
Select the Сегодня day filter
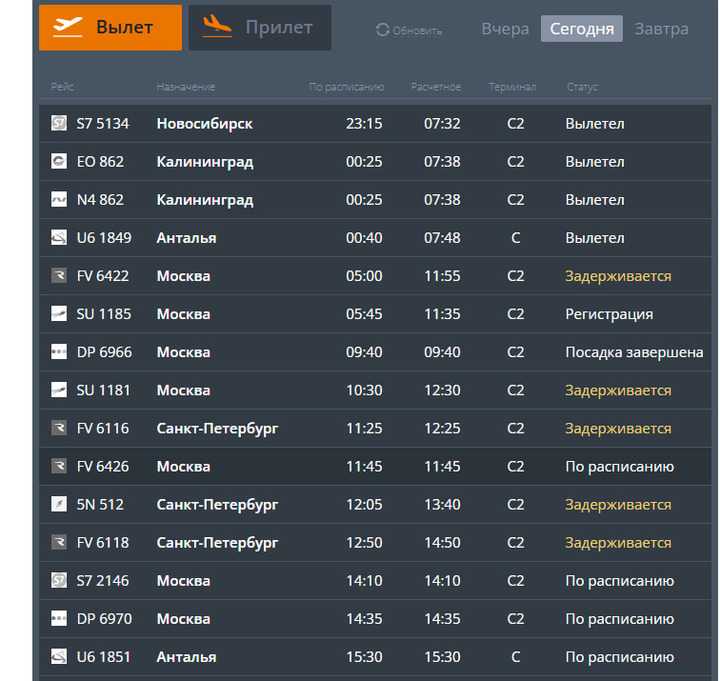point(582,29)
